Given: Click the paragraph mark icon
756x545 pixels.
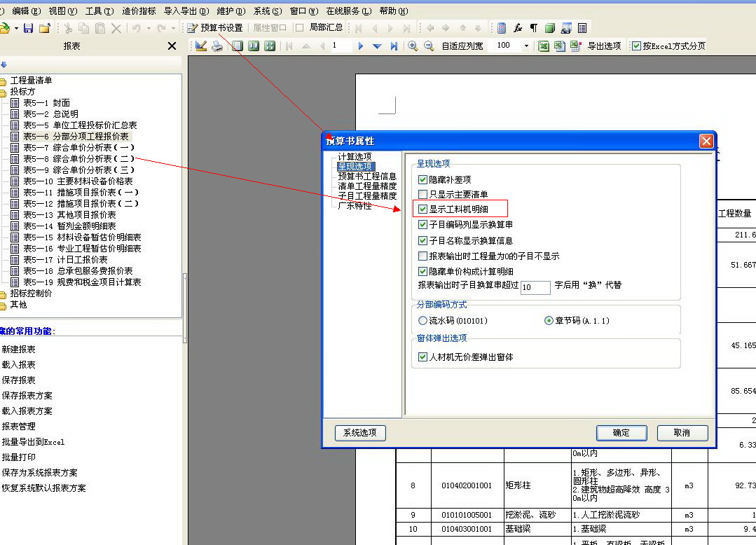Looking at the screenshot, I should 534,29.
